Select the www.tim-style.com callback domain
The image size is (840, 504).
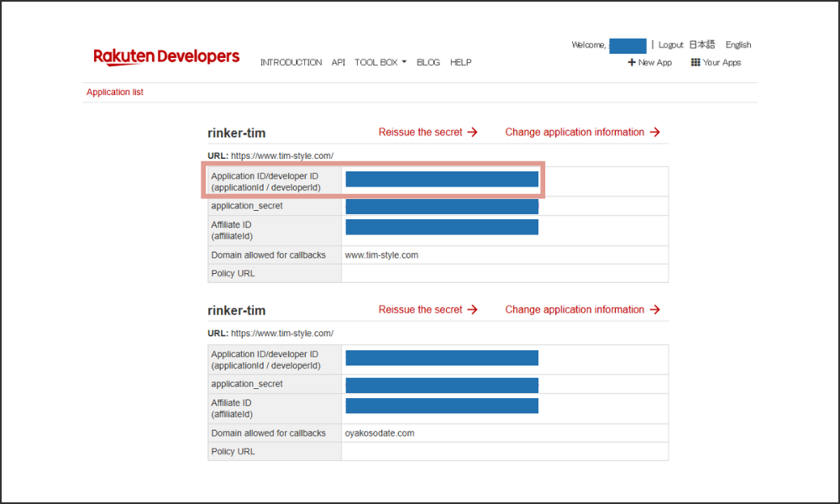pyautogui.click(x=381, y=255)
